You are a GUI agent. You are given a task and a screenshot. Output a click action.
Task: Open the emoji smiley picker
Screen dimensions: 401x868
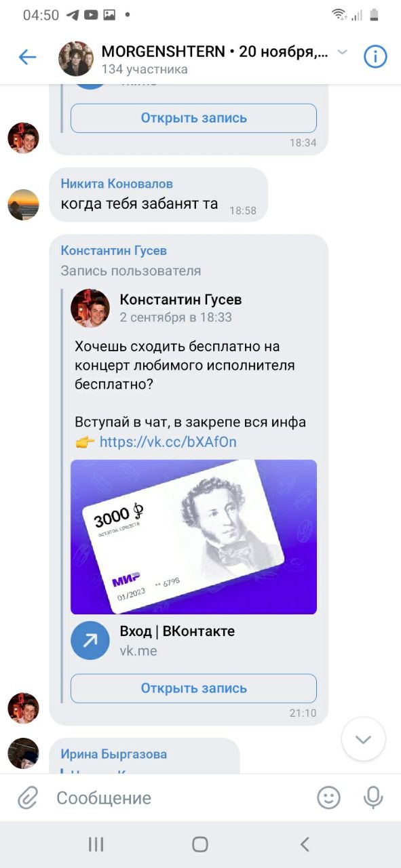pos(329,797)
